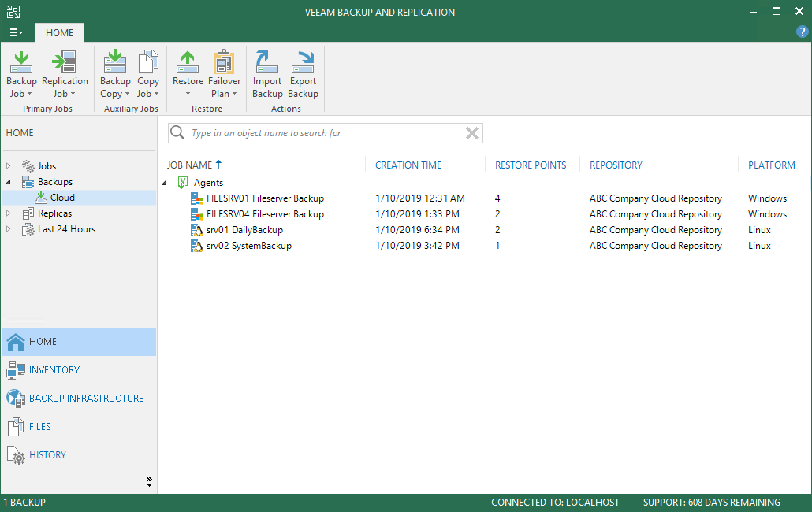
Task: Expand the Replicas tree node
Action: [9, 213]
